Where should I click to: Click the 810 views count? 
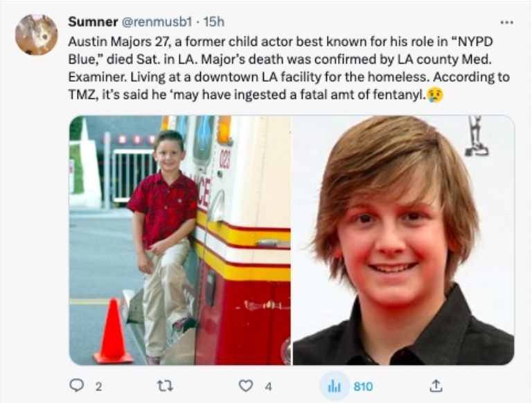click(x=363, y=386)
